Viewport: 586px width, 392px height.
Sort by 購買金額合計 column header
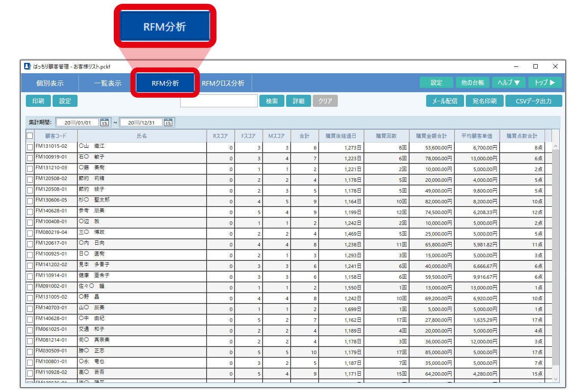tap(432, 136)
